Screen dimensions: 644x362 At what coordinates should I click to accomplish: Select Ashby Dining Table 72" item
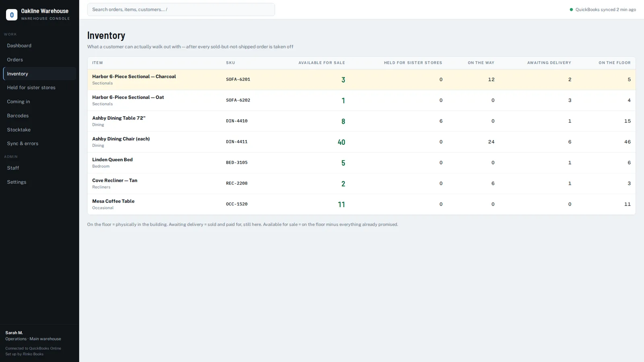[x=119, y=118]
